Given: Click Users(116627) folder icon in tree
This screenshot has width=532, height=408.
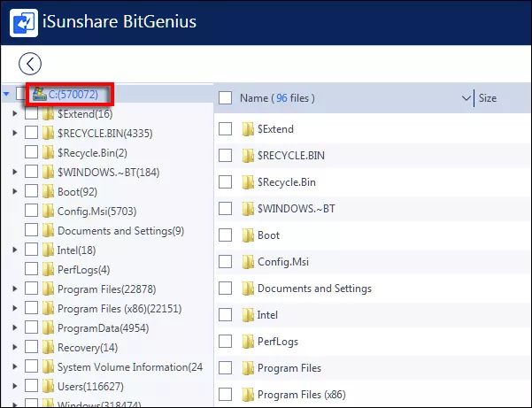Looking at the screenshot, I should click(x=48, y=386).
